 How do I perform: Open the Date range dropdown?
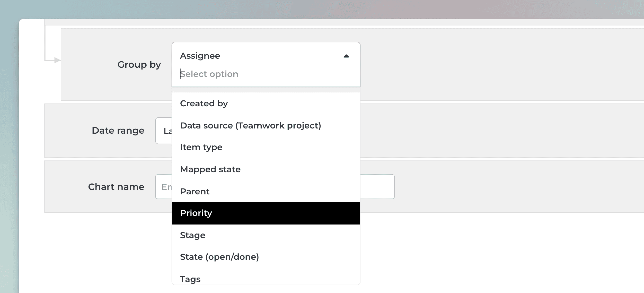(x=164, y=131)
